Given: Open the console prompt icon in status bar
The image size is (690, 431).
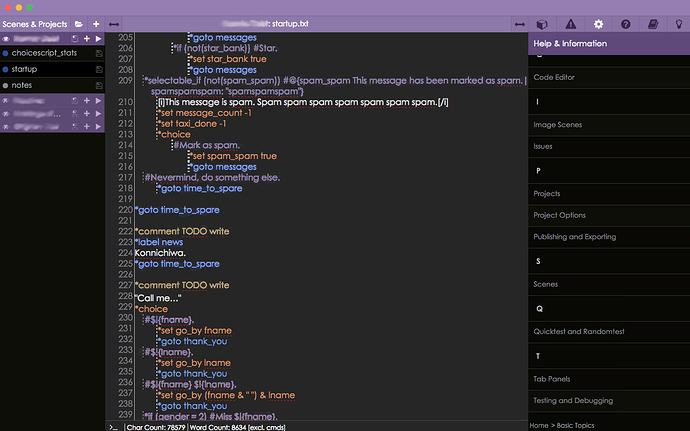Looking at the screenshot, I should click(x=114, y=427).
